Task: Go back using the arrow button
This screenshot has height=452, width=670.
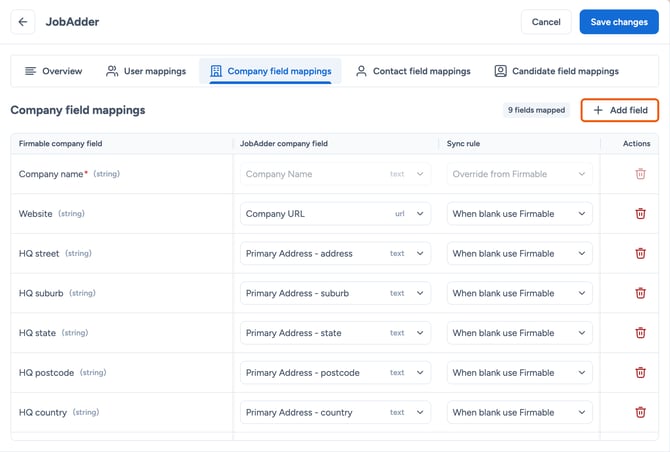Action: point(23,22)
